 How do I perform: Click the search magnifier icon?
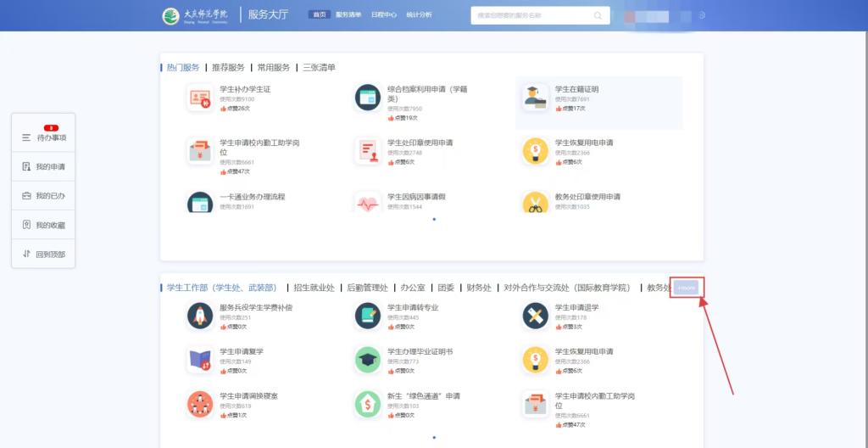pyautogui.click(x=598, y=15)
